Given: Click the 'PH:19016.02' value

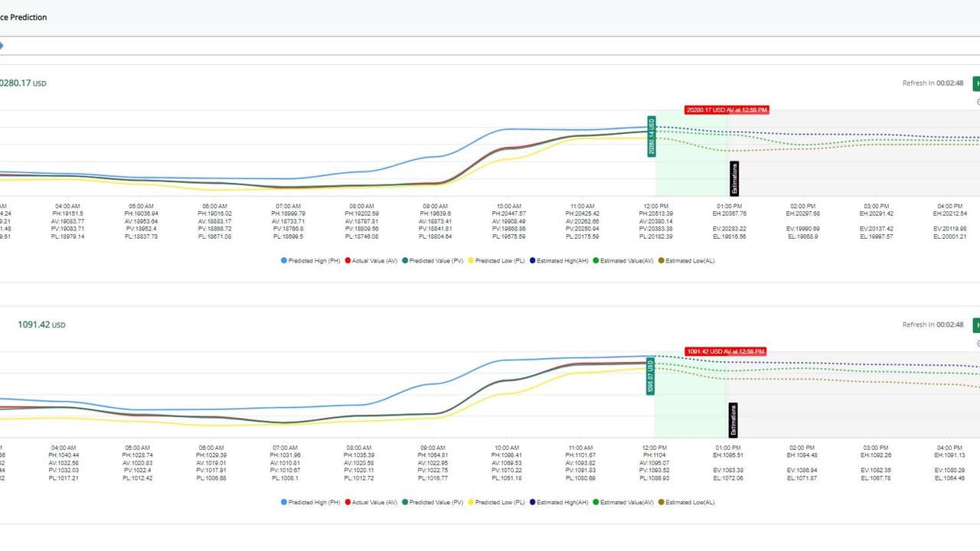Looking at the screenshot, I should coord(214,214).
